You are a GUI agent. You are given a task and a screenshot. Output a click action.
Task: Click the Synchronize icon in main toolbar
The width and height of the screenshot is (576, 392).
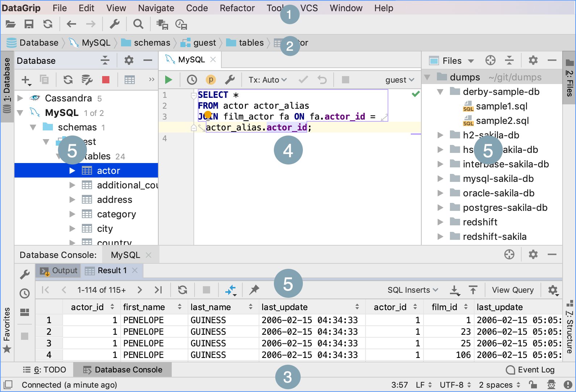(48, 24)
